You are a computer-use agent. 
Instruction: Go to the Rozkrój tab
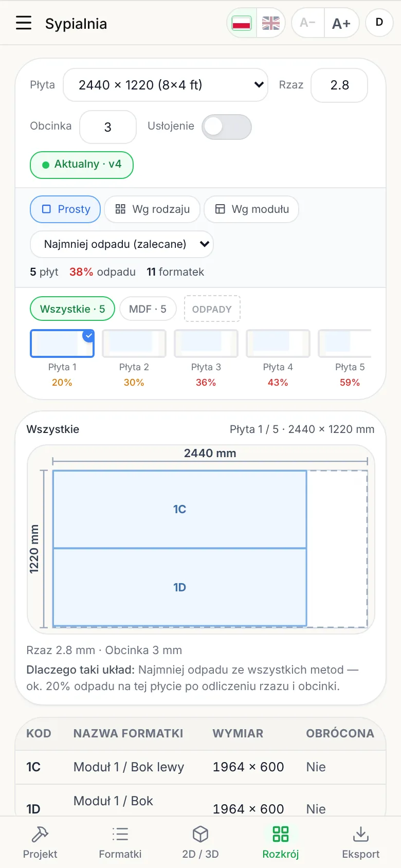pos(281,842)
